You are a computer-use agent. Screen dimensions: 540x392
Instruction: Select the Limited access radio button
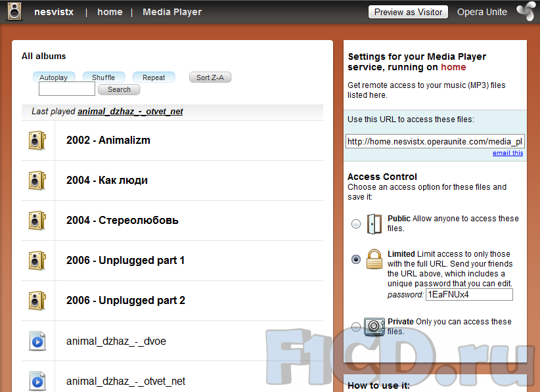[356, 259]
